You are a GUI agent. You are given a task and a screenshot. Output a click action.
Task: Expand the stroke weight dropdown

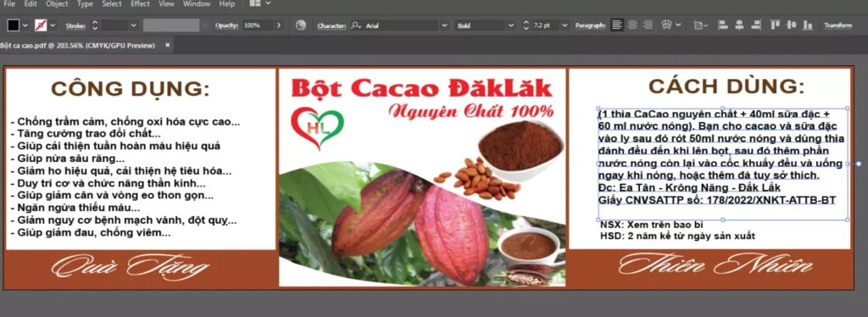pos(133,25)
